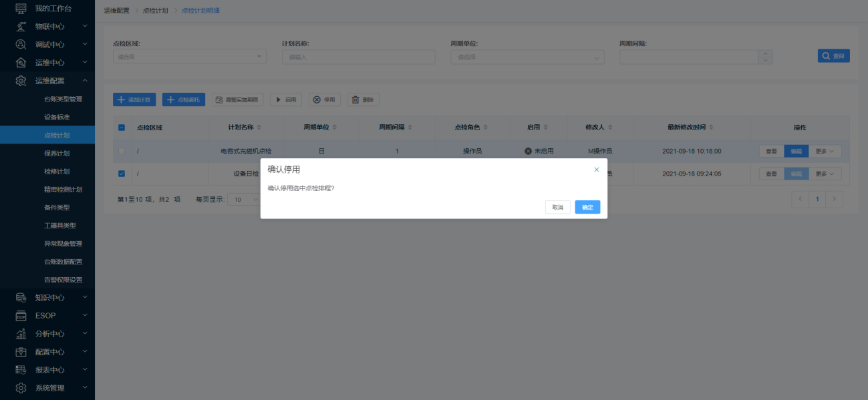
Task: Click the 物联中心 sidebar icon
Action: (21, 27)
